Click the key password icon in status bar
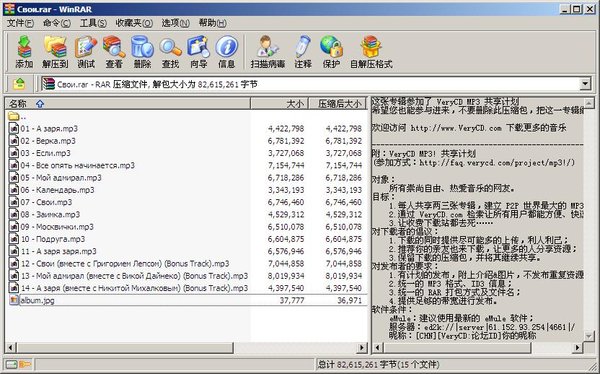Image resolution: width=600 pixels, height=374 pixels. tap(25, 364)
